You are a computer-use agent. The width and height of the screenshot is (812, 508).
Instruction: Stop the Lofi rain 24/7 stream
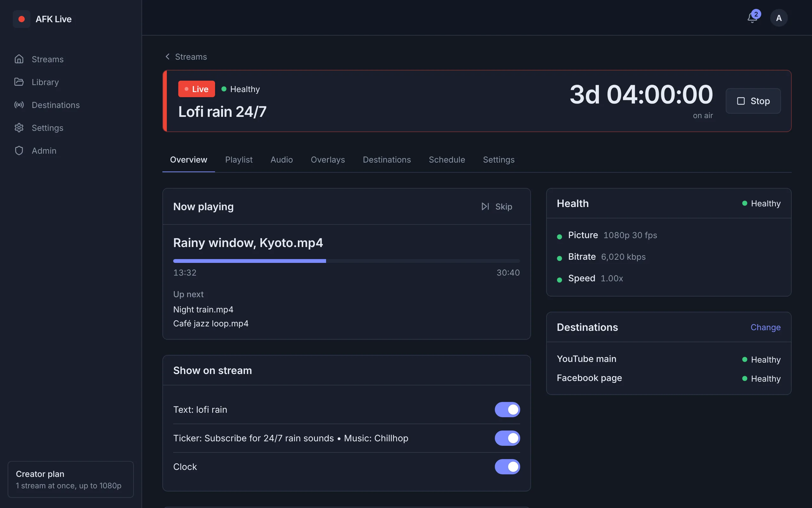753,101
